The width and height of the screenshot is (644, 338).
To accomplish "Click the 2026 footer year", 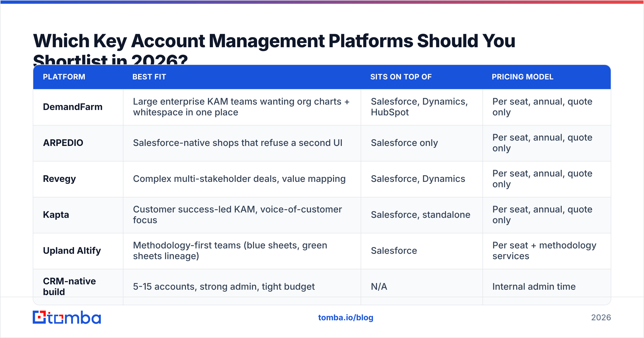I will (x=601, y=318).
